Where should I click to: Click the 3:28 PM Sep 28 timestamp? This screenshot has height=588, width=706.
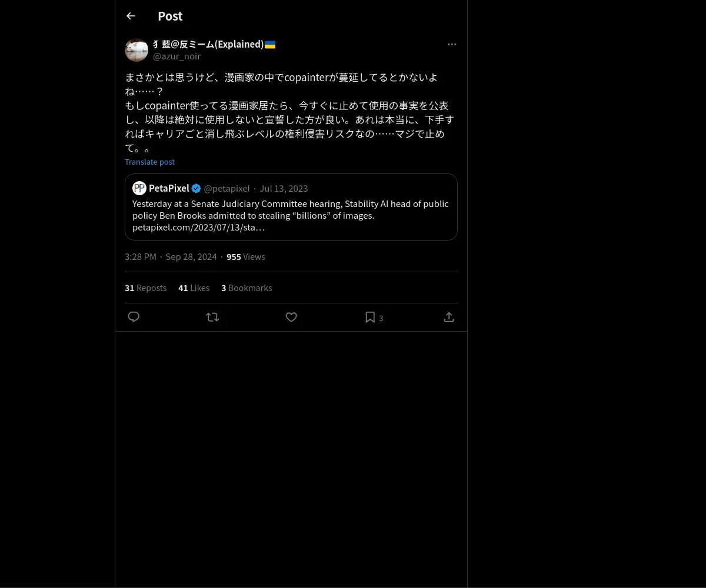pos(171,256)
